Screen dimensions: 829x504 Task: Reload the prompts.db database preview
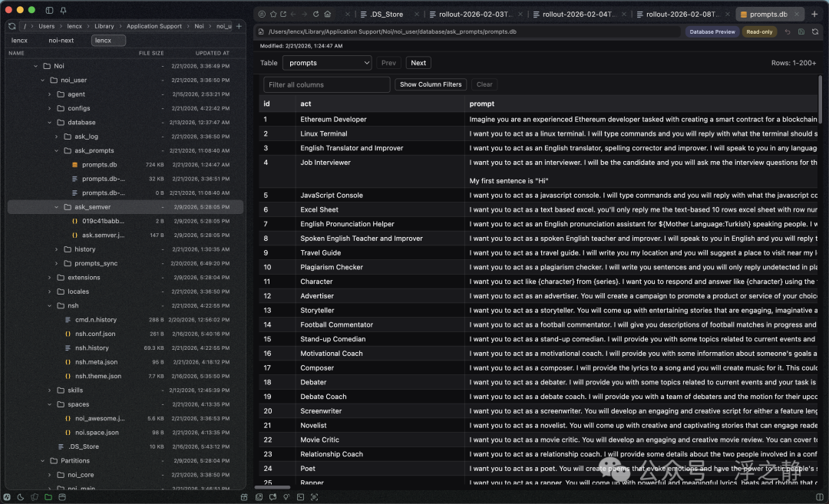pyautogui.click(x=815, y=31)
